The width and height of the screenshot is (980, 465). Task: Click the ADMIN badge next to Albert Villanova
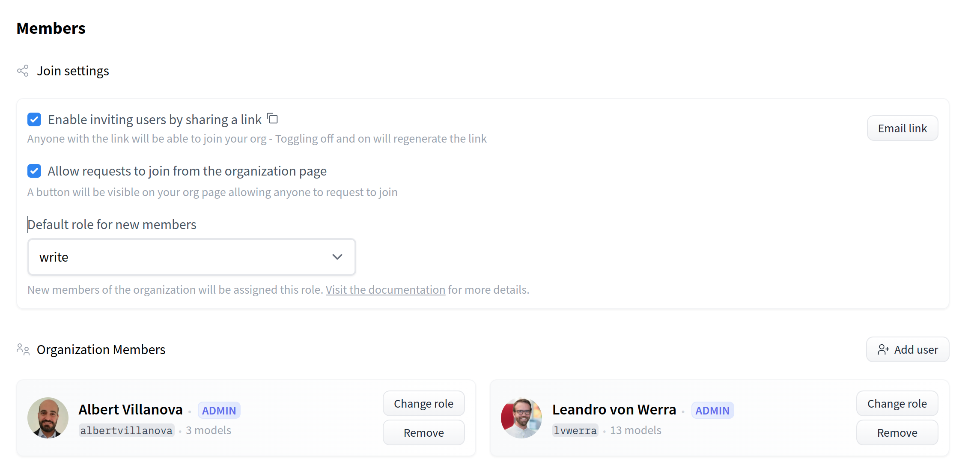219,410
